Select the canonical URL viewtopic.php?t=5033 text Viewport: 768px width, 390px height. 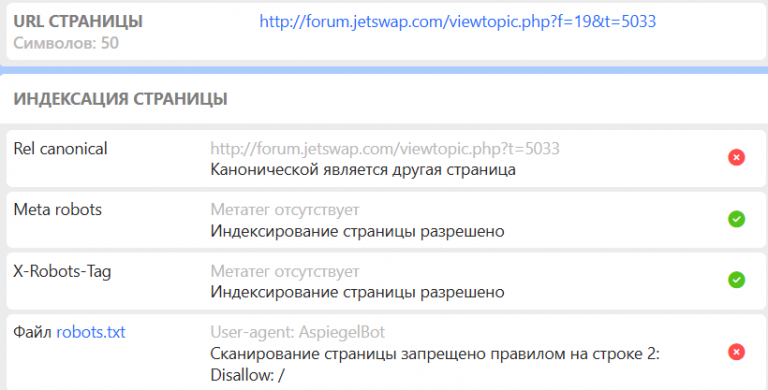pyautogui.click(x=385, y=148)
